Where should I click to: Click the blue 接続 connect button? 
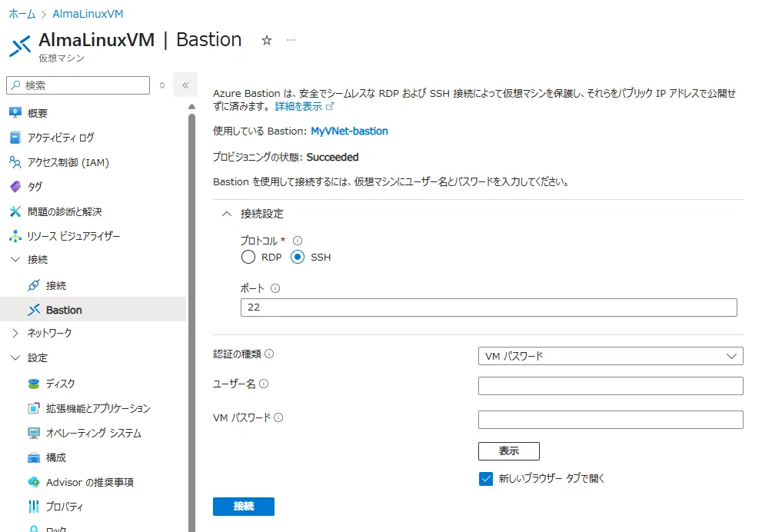(x=244, y=507)
